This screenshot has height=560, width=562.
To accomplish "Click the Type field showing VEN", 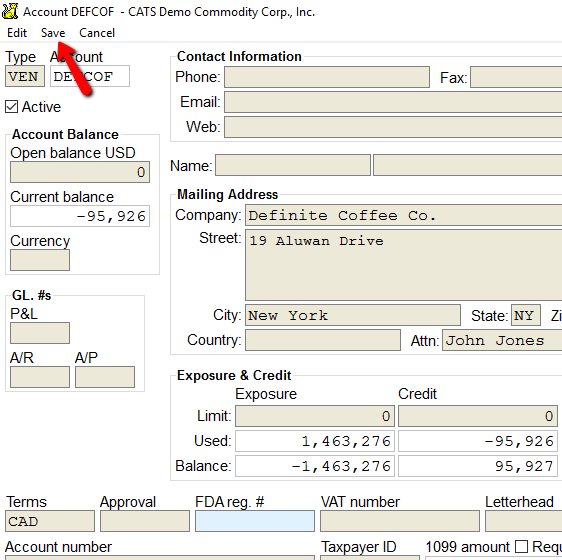I will (25, 76).
